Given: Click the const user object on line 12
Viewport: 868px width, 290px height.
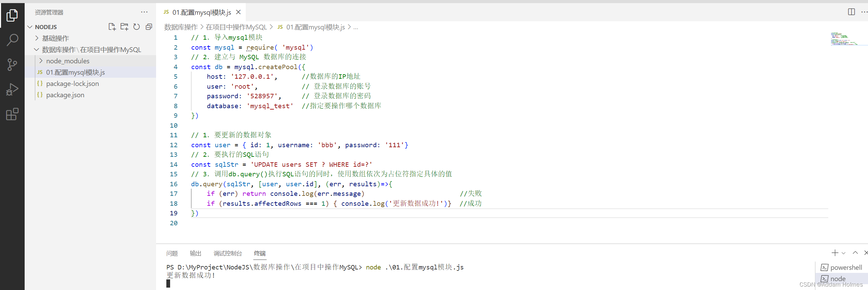Looking at the screenshot, I should [x=299, y=145].
